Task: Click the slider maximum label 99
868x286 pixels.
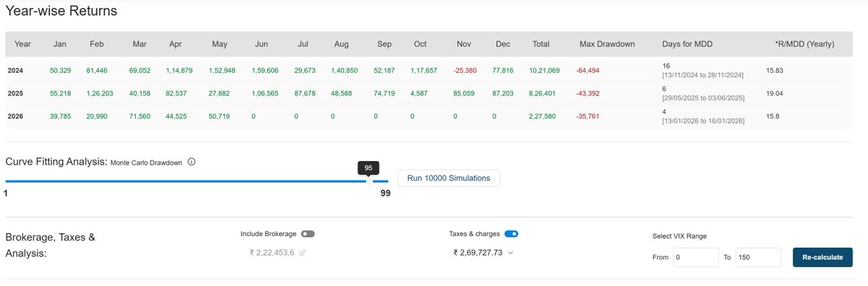Action: (x=386, y=194)
